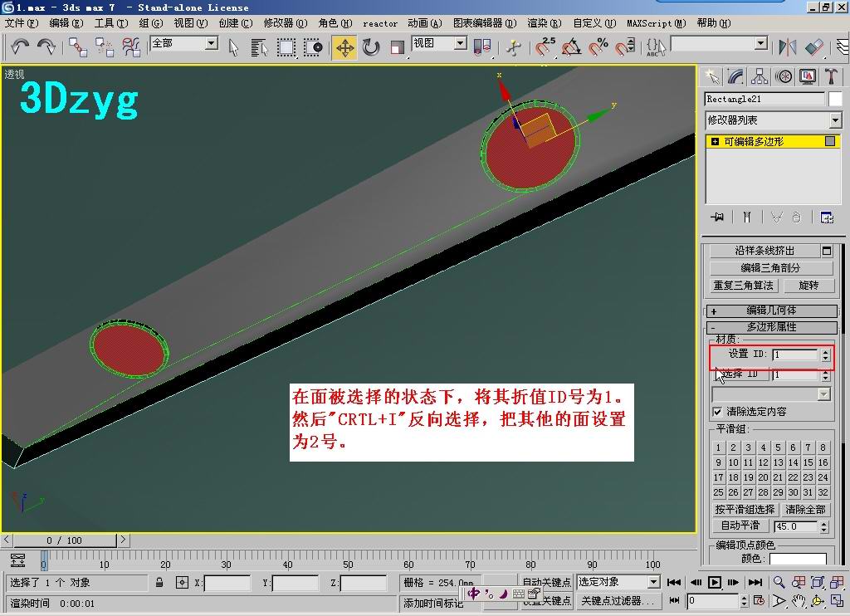Open the 文件(F) menu

coord(22,22)
